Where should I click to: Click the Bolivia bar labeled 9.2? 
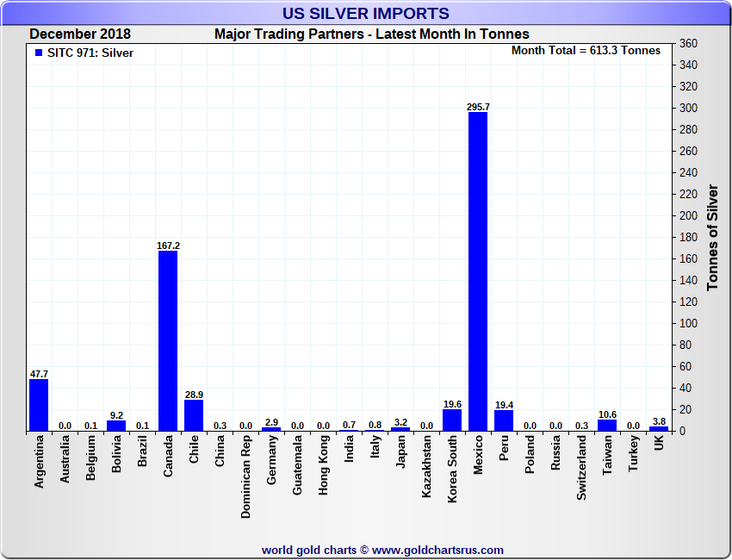(116, 426)
